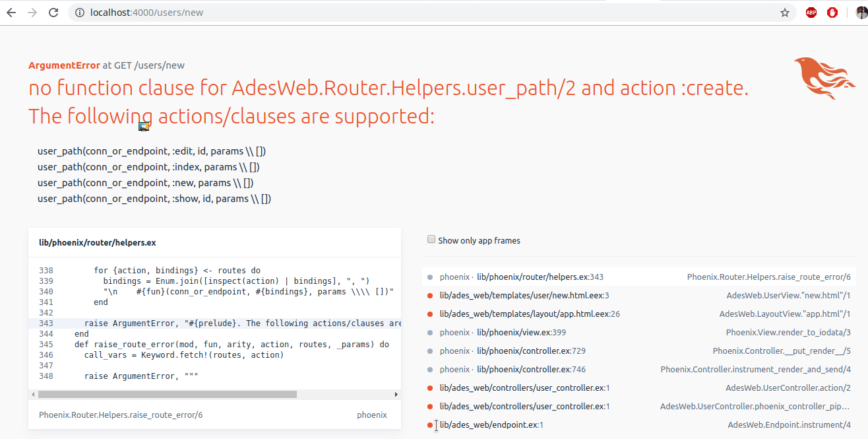The width and height of the screenshot is (868, 439).
Task: Click the red stop hand extension icon
Action: (x=832, y=13)
